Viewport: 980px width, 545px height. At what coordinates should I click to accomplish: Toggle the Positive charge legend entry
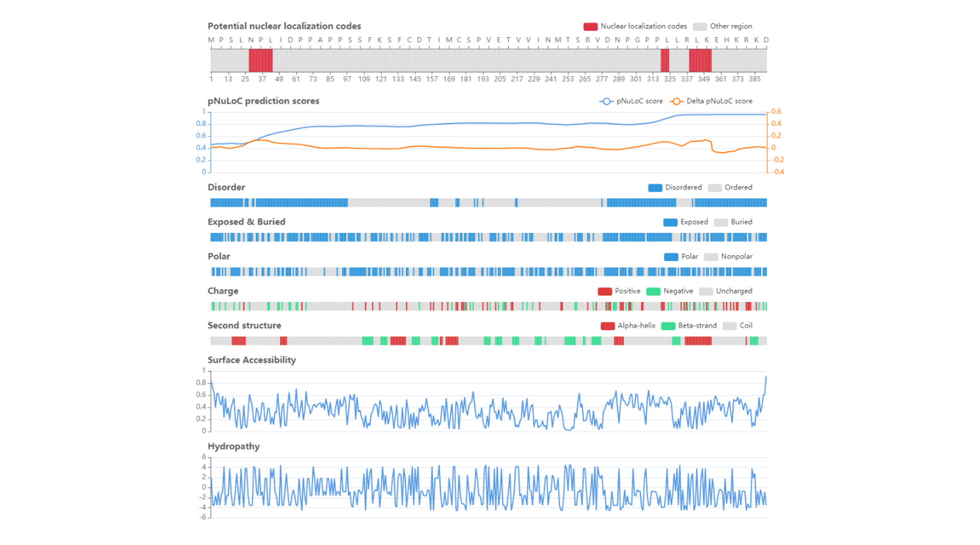point(619,291)
